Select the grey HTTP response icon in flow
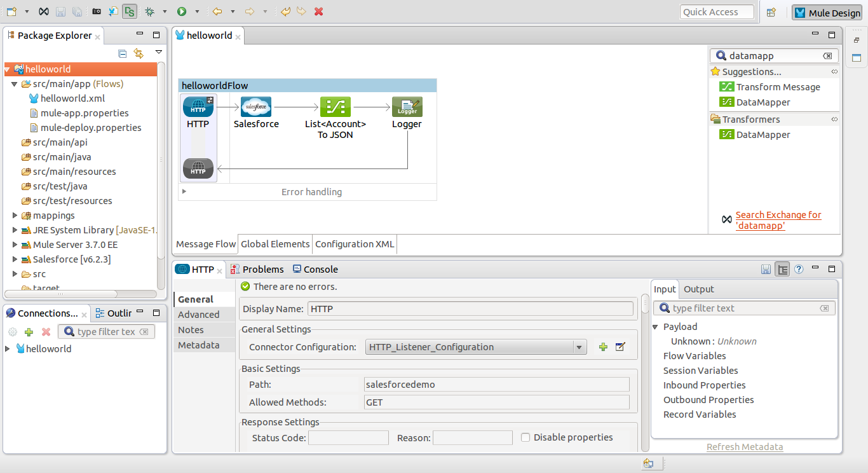Screen dimensions: 868x473 pos(198,168)
